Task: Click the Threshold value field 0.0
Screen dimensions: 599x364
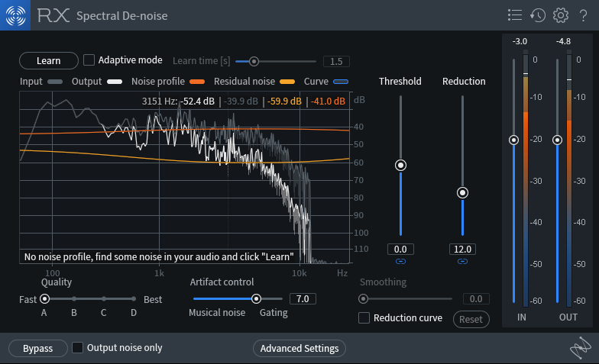Action: [400, 249]
